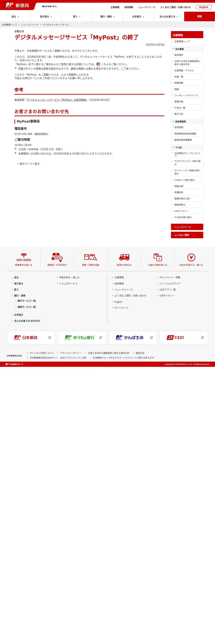This screenshot has height=644, width=215.
Task: Open ソーシャルメディア footer link
Action: click(x=170, y=284)
